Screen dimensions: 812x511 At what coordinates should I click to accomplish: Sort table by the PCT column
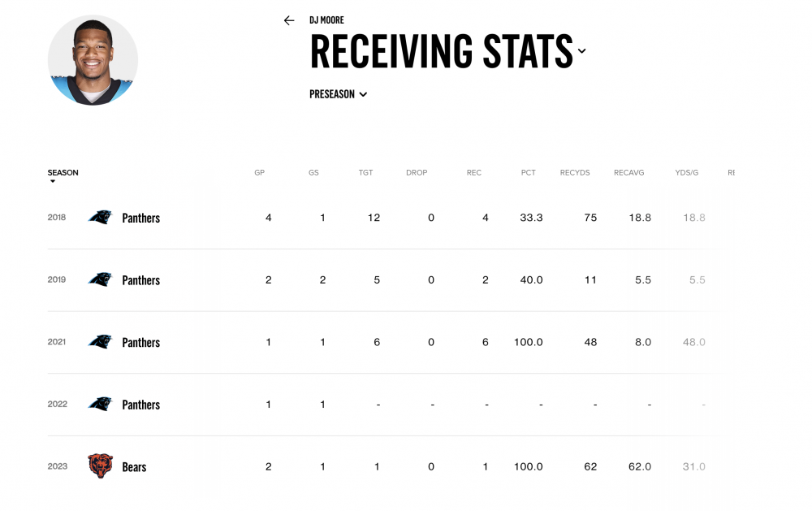point(529,173)
